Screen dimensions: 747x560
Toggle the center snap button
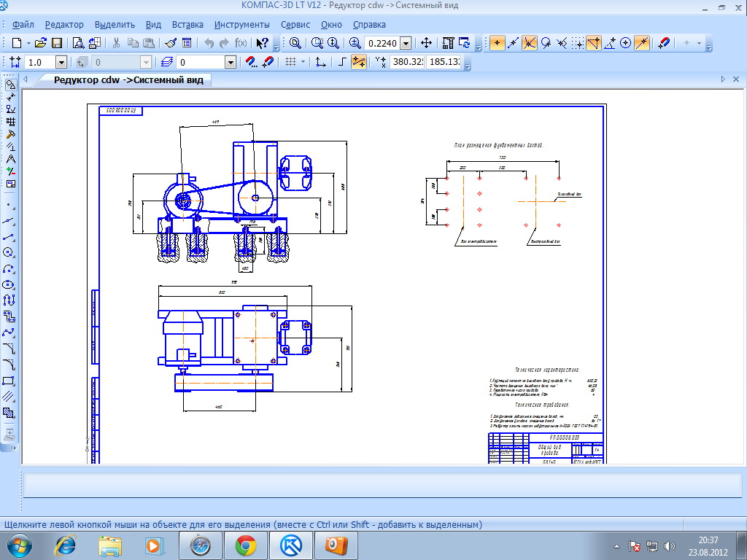pos(625,43)
